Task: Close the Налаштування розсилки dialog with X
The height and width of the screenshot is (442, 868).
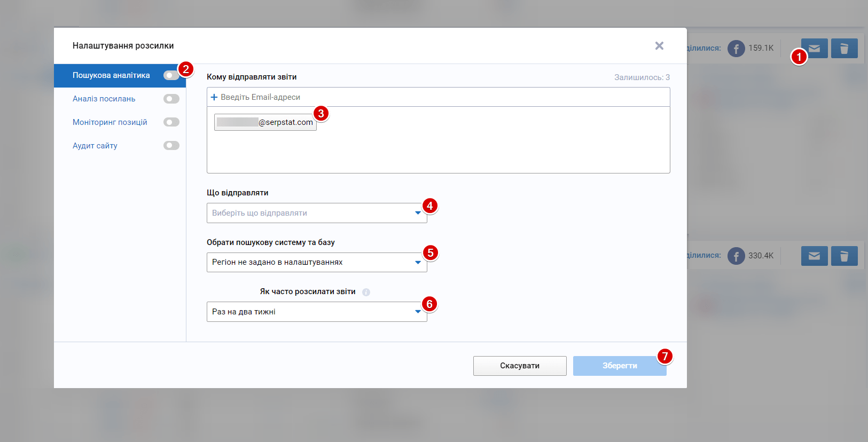Action: pyautogui.click(x=659, y=46)
